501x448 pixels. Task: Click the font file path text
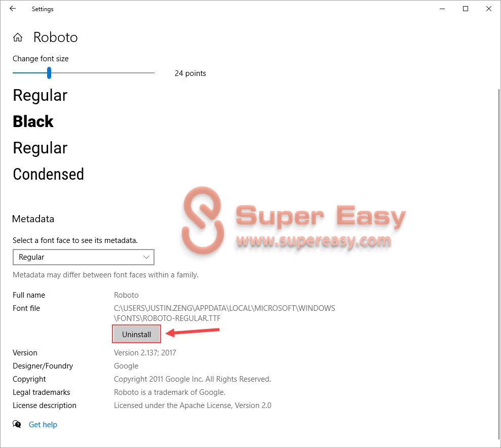tap(224, 313)
